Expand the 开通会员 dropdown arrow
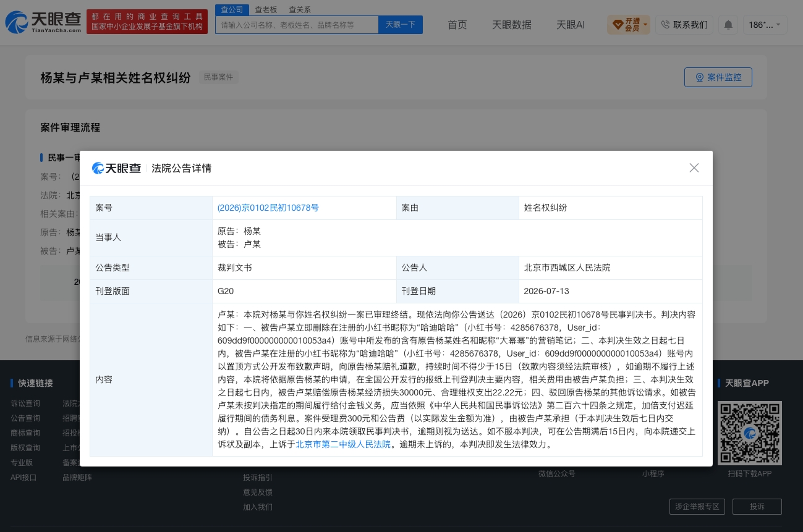Image resolution: width=803 pixels, height=532 pixels. pos(645,25)
